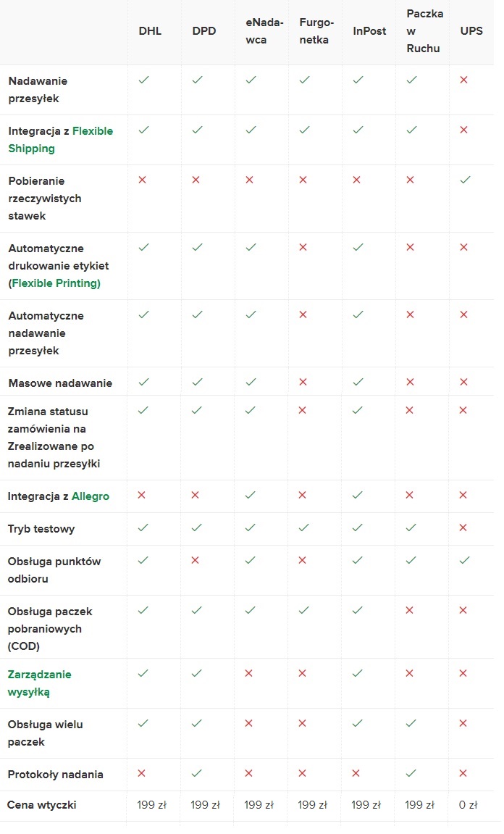504x834 pixels.
Task: Click the DHL red cross in Protokoły nadania row
Action: (142, 773)
